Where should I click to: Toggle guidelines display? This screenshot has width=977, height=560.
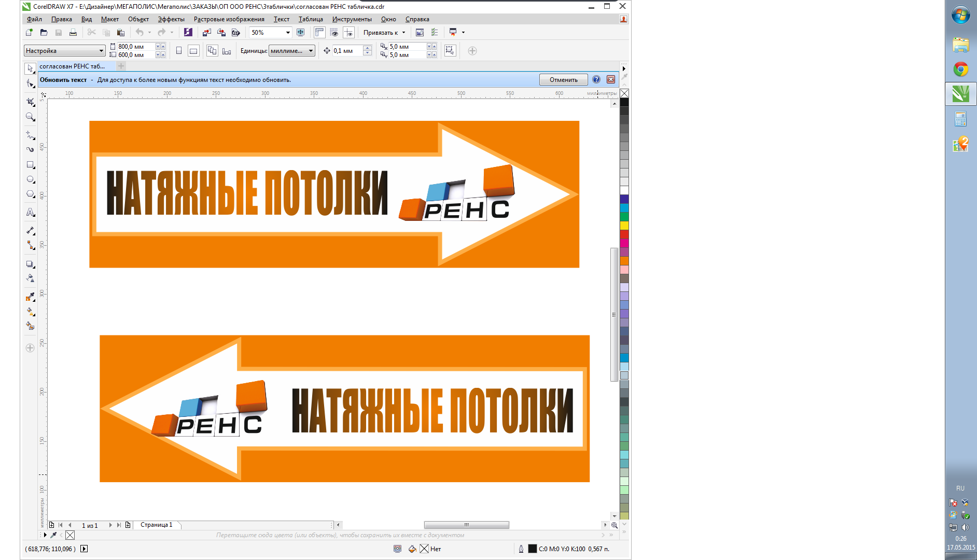click(349, 32)
